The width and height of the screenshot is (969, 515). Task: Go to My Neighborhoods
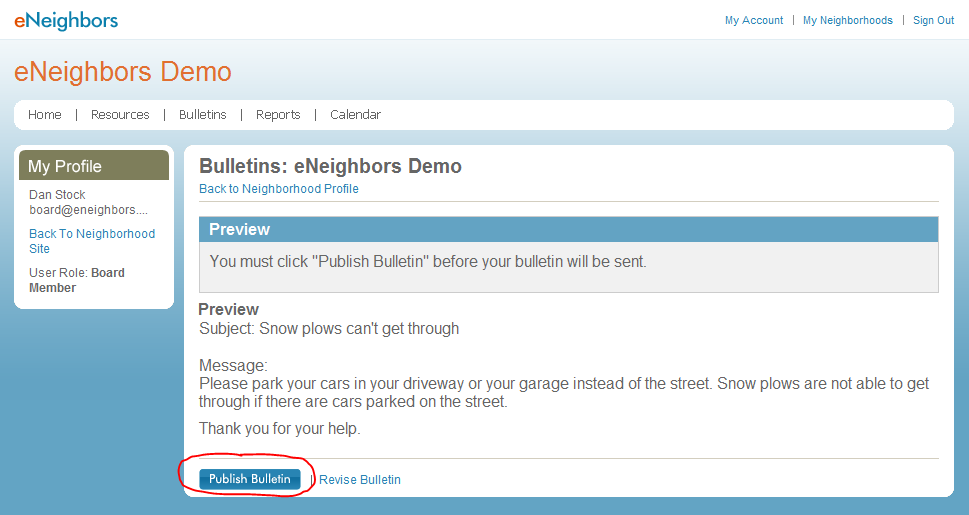coord(847,20)
